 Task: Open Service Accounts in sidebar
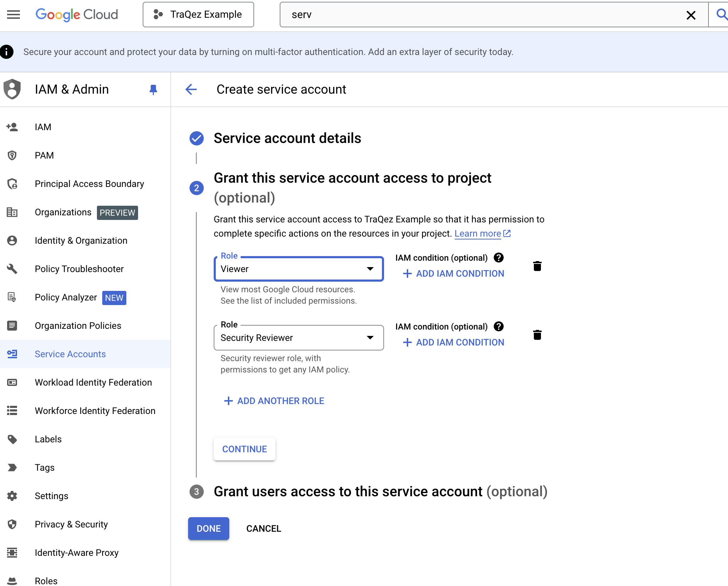click(x=70, y=354)
